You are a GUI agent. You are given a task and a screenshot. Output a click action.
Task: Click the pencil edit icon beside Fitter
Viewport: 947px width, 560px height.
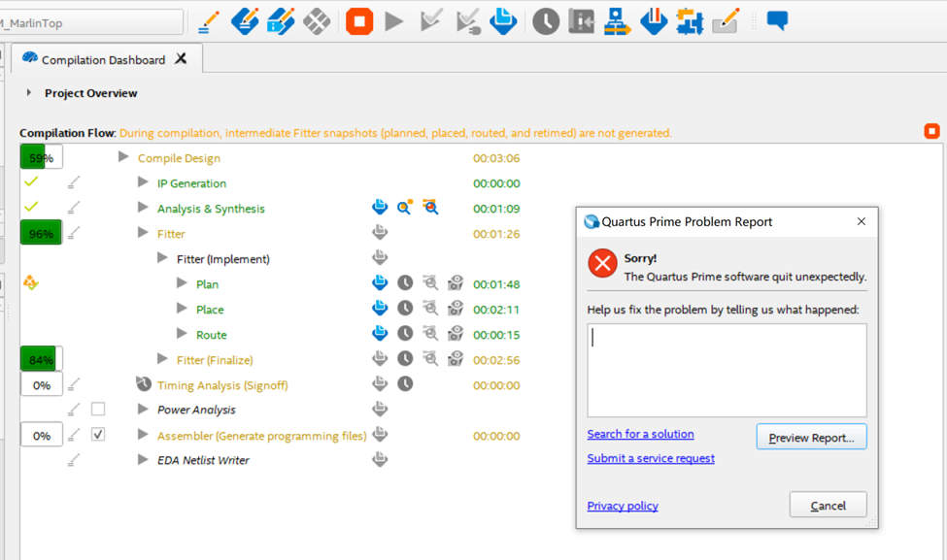click(x=74, y=232)
